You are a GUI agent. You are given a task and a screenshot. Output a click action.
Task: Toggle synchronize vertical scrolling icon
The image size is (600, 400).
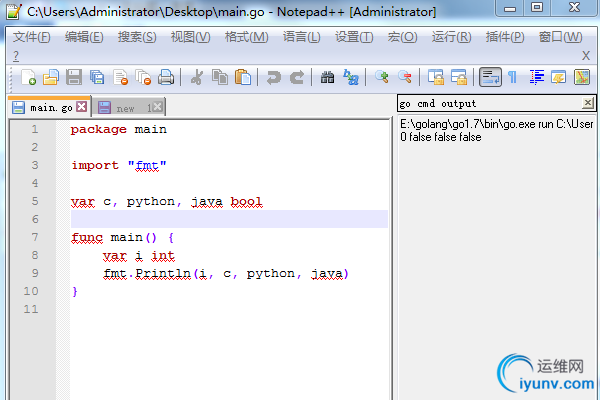tap(435, 77)
